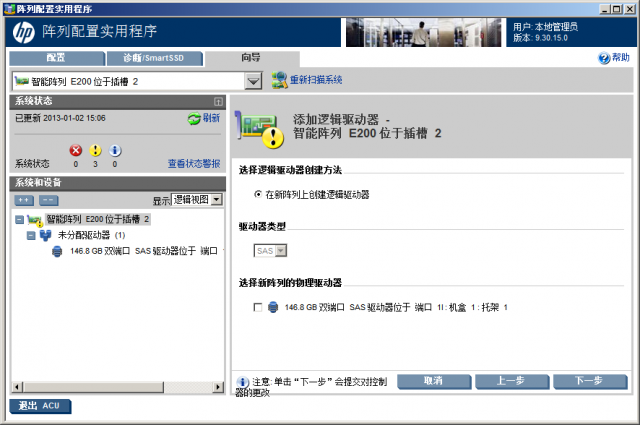Viewport: 640px width, 425px height.
Task: Click the 取消 button
Action: [x=433, y=381]
